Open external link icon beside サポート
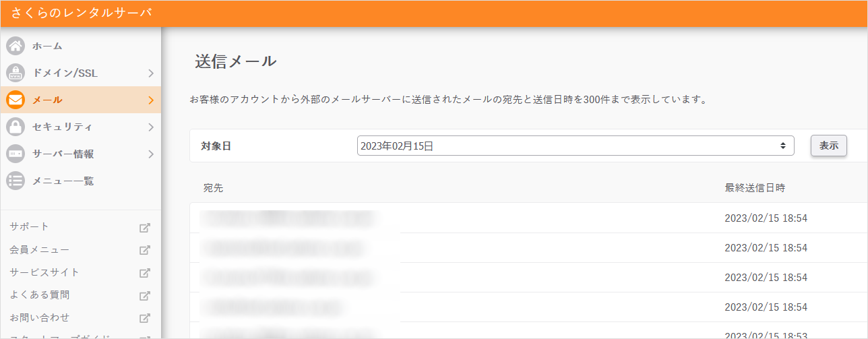Viewport: 868px width, 339px height. [144, 227]
